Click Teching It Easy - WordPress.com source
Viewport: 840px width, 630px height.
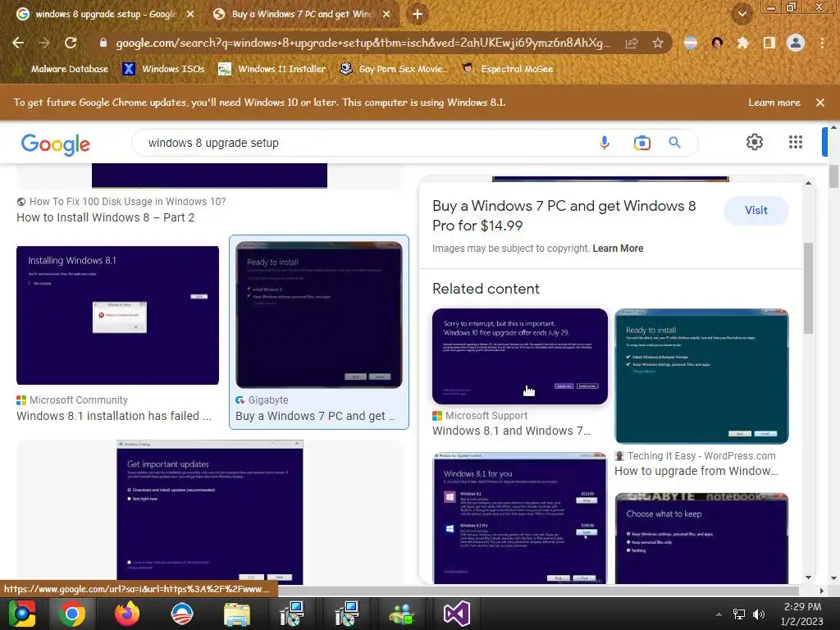701,456
